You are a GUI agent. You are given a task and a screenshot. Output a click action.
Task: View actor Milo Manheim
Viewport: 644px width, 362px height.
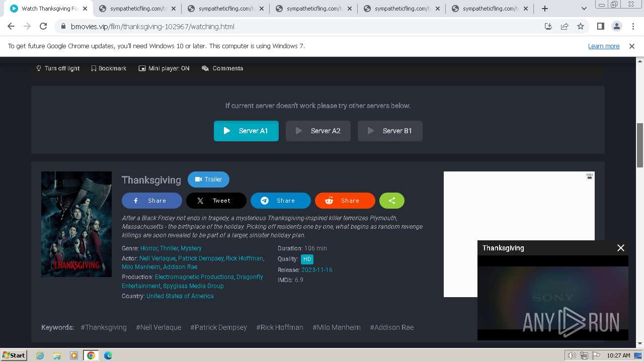click(x=141, y=267)
